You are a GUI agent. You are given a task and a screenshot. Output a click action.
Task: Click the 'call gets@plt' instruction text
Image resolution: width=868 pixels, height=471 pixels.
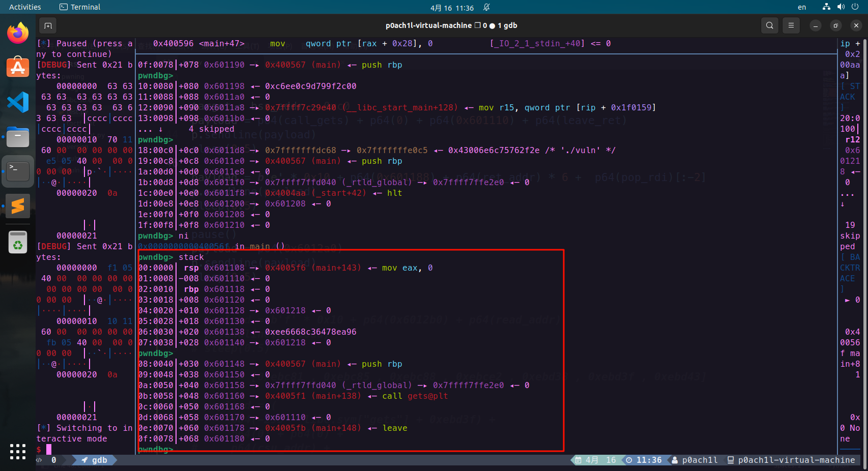(415, 396)
